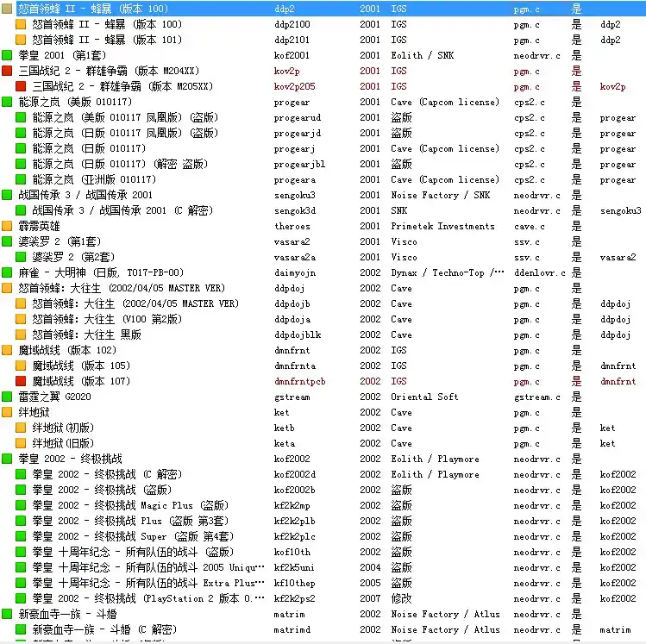Click the green icon for the sengok3d row
Viewport: 646px width, 644px height.
click(21, 210)
